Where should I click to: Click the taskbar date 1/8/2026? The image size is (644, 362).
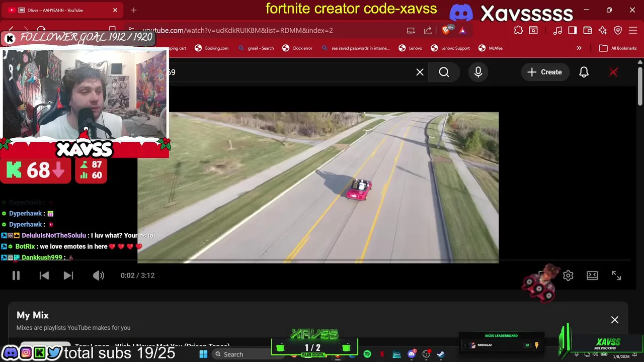point(621,356)
